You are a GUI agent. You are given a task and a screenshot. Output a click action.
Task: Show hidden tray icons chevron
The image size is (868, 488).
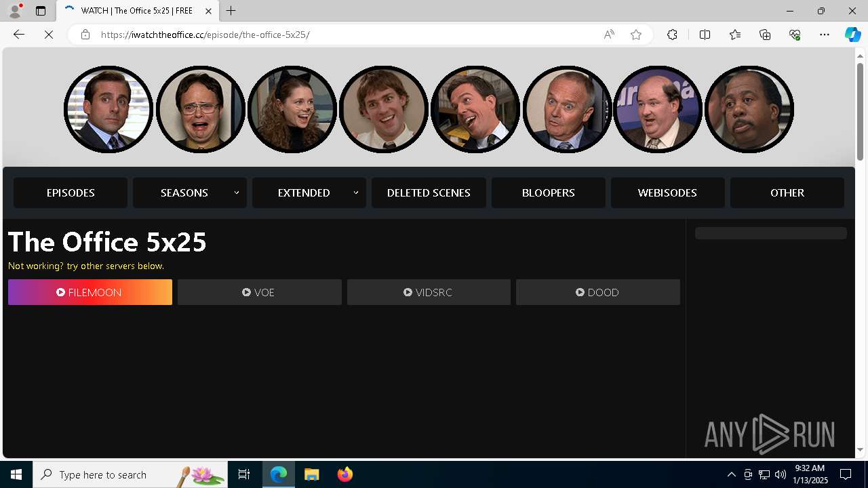click(731, 474)
